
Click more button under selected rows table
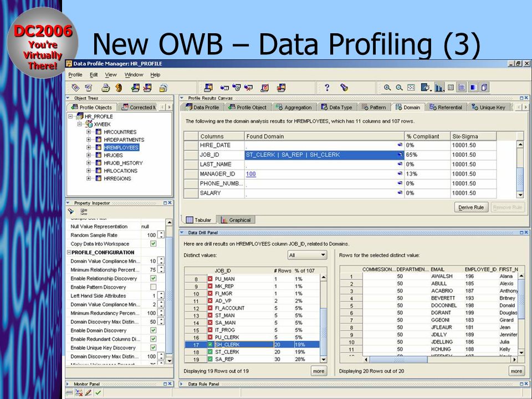coord(516,371)
